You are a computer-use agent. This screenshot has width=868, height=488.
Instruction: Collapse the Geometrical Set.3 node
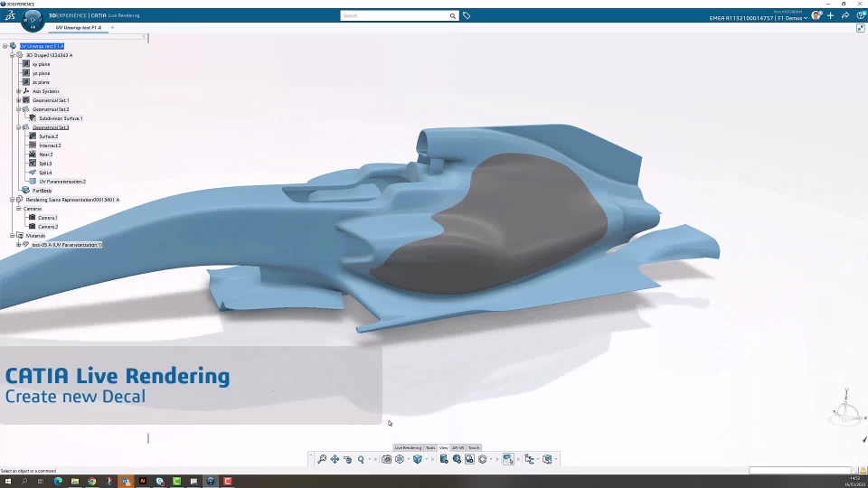click(x=19, y=127)
